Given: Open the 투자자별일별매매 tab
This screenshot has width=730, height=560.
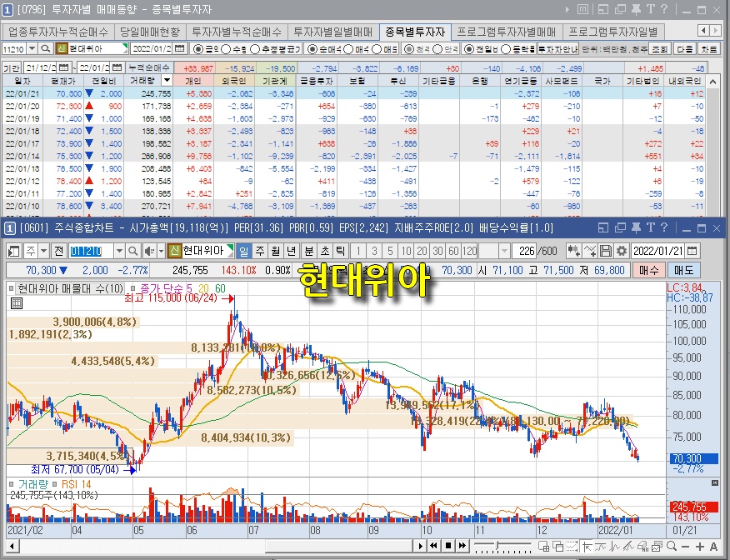Looking at the screenshot, I should coord(333,32).
